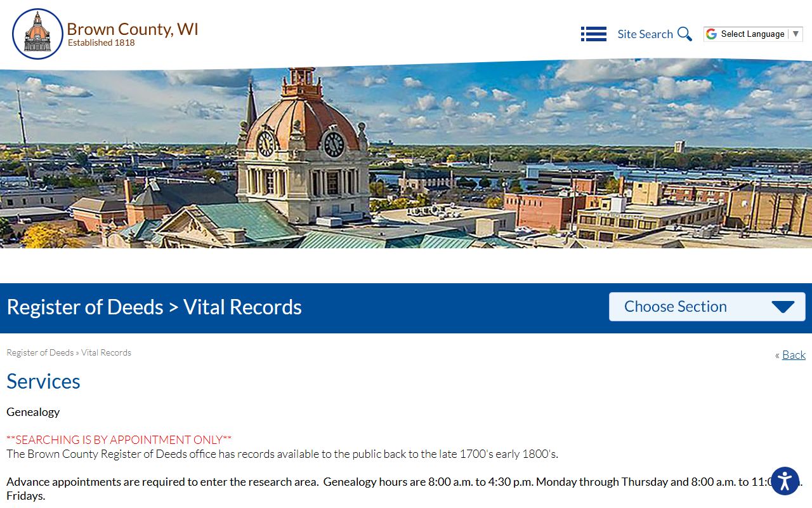Viewport: 812px width, 508px height.
Task: Click the Google logo in language selector
Action: 711,34
